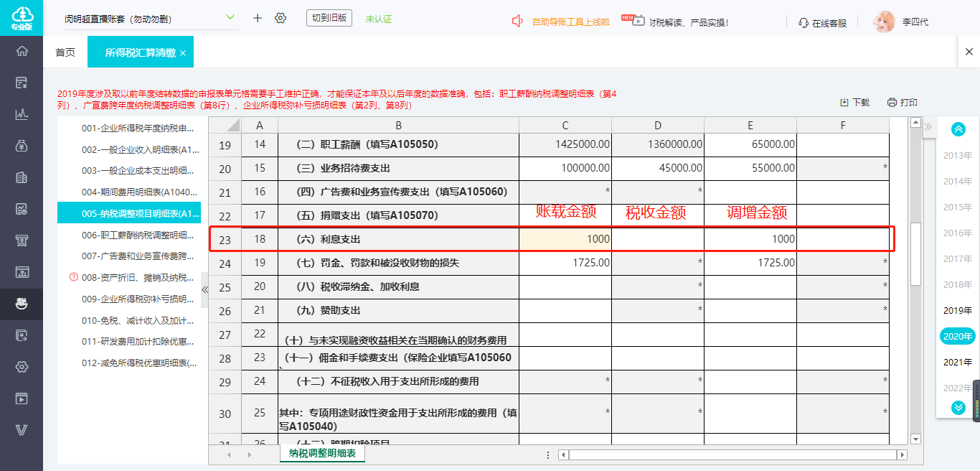Open the home icon in left sidebar

coord(22,51)
